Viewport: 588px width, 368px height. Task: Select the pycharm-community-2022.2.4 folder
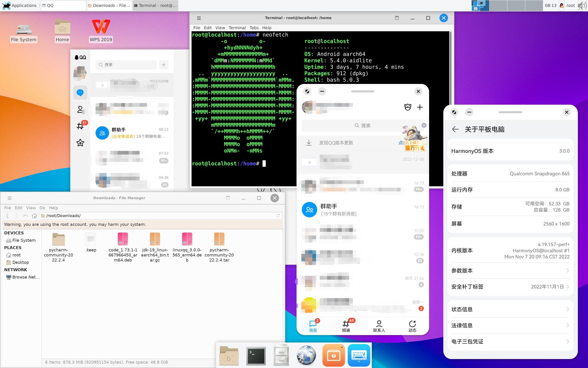pyautogui.click(x=58, y=247)
